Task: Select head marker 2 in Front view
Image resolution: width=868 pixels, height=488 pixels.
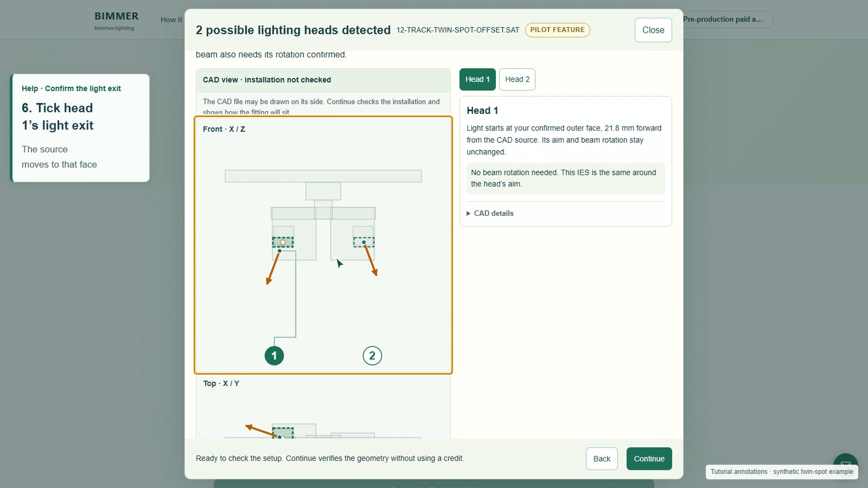Action: (372, 356)
